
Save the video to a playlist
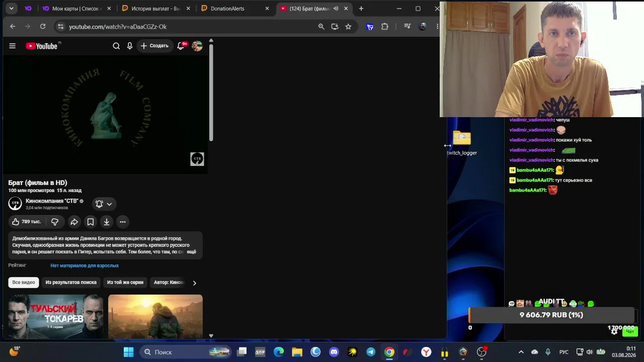[x=91, y=222]
